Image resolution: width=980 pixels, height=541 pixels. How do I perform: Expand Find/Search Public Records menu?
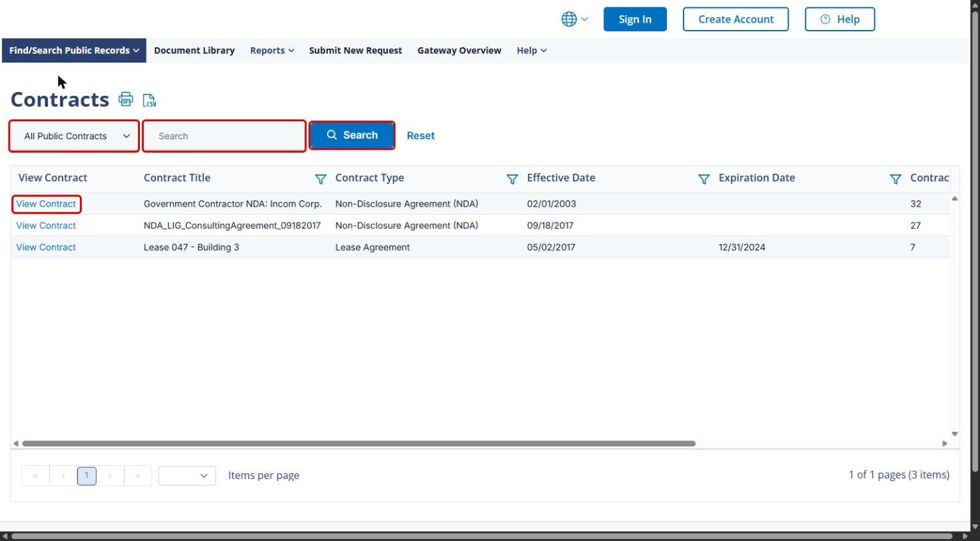(x=74, y=51)
